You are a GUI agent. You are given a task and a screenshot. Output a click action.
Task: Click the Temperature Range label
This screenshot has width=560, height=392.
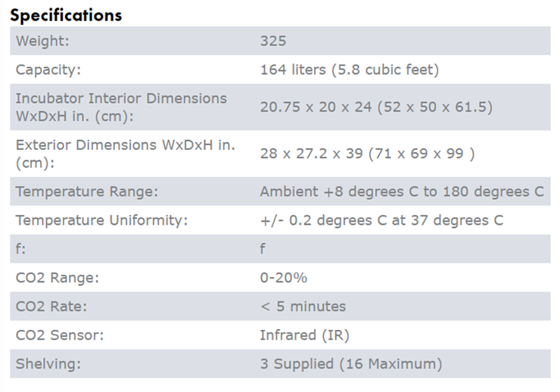pyautogui.click(x=87, y=191)
